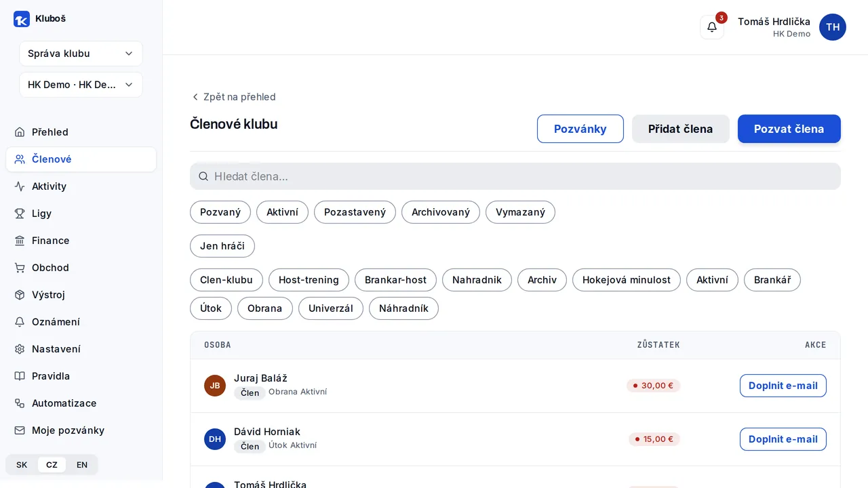Click the Ligy trophy icon

click(20, 213)
